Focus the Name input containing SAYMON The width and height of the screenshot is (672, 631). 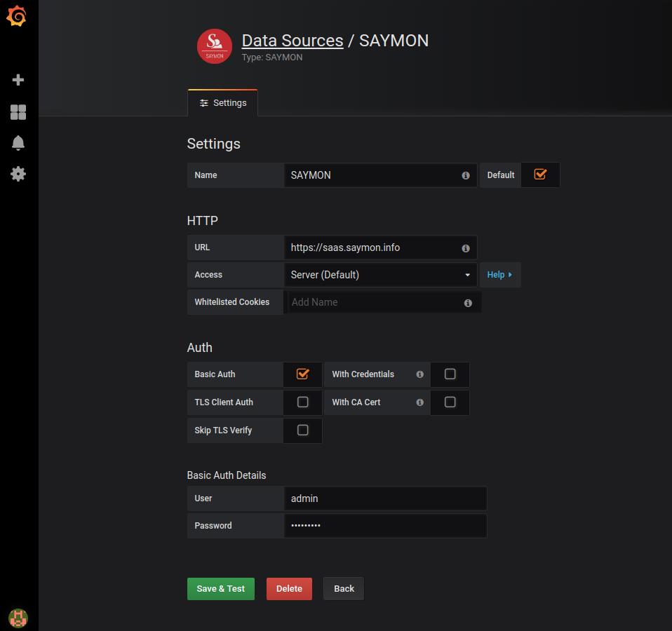pyautogui.click(x=381, y=175)
